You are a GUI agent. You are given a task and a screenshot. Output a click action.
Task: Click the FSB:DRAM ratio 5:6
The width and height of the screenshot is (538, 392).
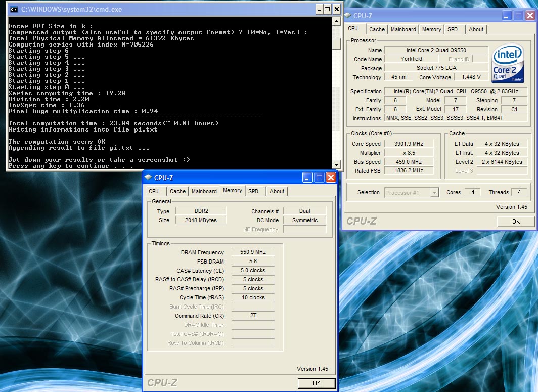(x=253, y=261)
